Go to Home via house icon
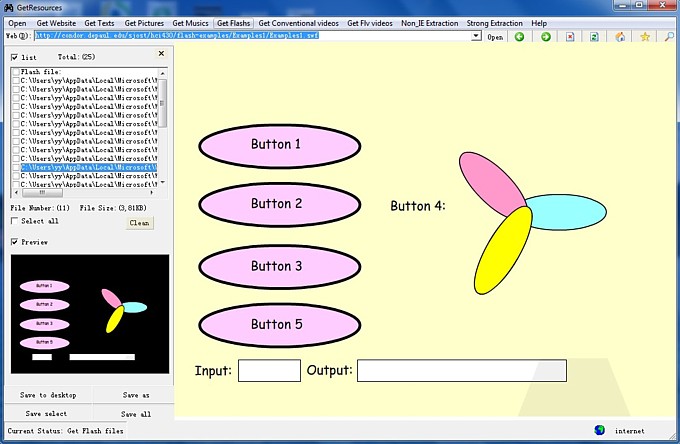The image size is (680, 444). (621, 37)
